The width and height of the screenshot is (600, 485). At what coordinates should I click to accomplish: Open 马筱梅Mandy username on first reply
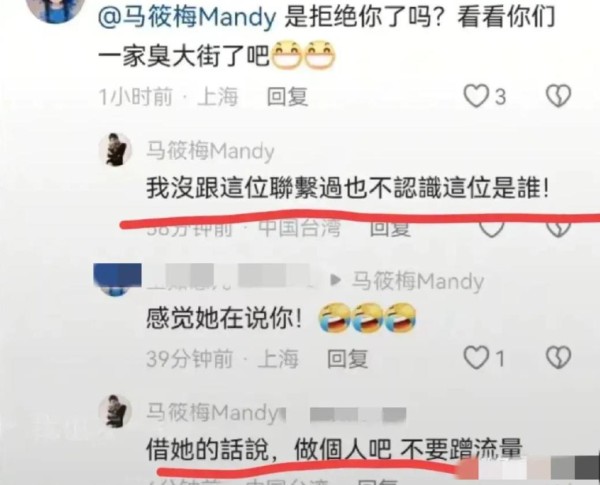click(x=210, y=151)
